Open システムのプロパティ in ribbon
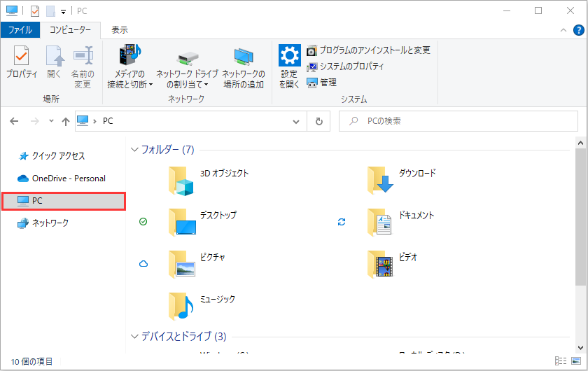588x371 pixels. coord(345,66)
